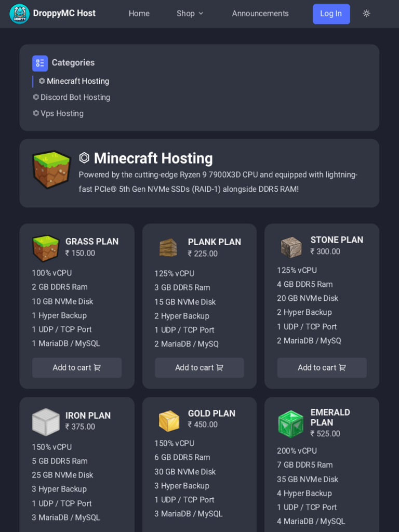Click the Gold Plan block icon

[168, 421]
